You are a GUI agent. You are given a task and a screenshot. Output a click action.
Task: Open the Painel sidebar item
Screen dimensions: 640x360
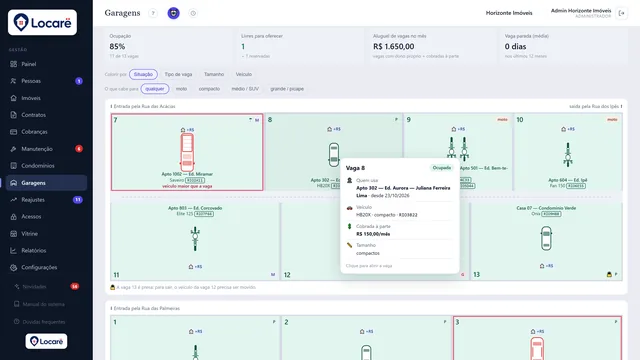coord(46,64)
